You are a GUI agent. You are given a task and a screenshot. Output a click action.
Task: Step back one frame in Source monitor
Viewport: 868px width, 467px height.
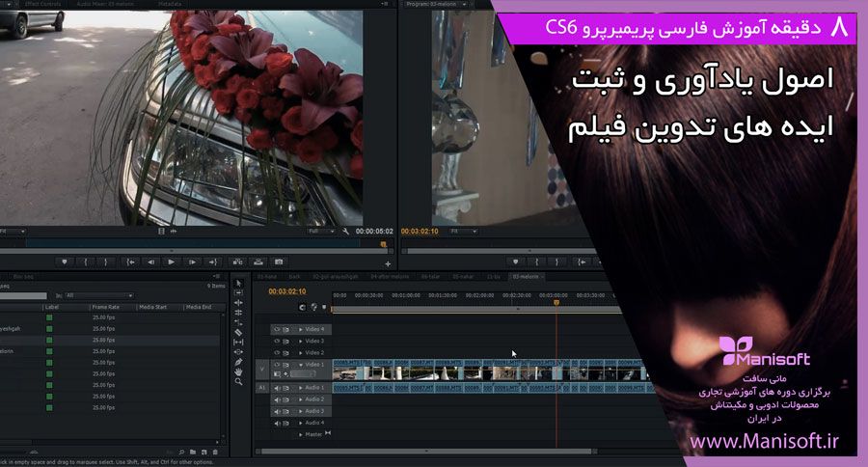point(151,262)
